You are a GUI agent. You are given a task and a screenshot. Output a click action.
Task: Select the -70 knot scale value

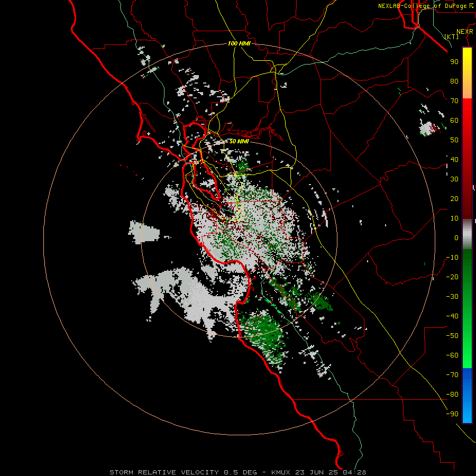[x=452, y=375]
